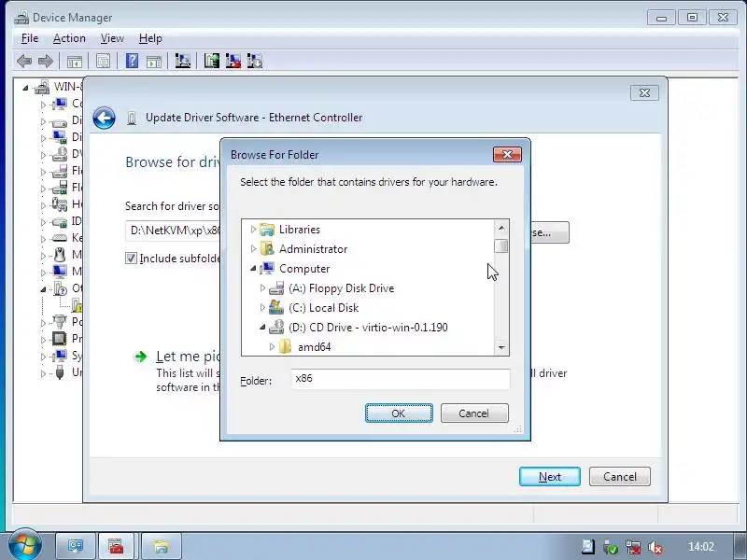Click Cancel in Browse For Folder dialog
Viewport: 747px width, 560px height.
[x=474, y=413]
